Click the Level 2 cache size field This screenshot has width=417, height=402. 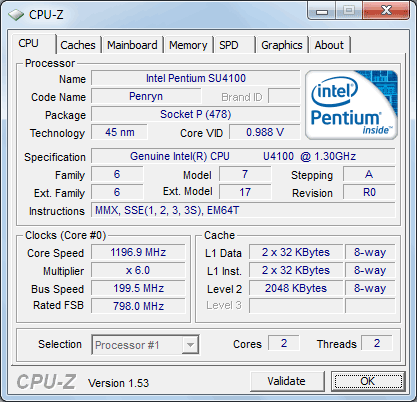296,288
